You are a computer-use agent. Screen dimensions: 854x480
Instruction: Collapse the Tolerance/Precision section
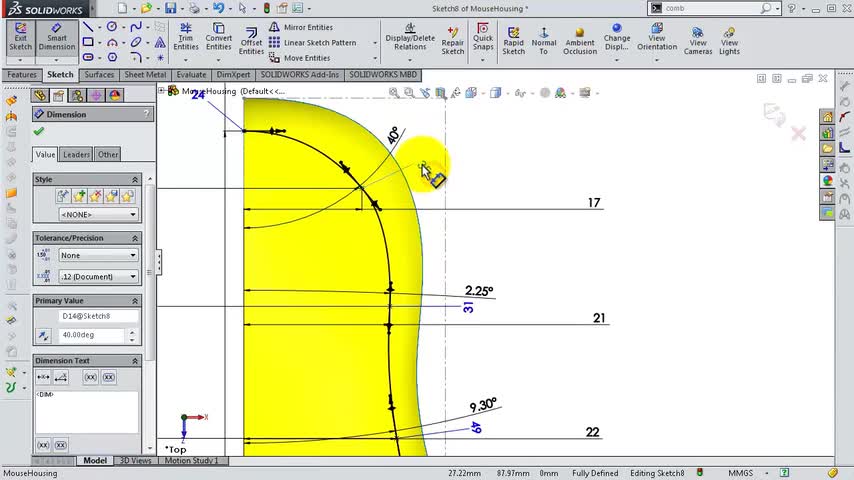point(135,238)
